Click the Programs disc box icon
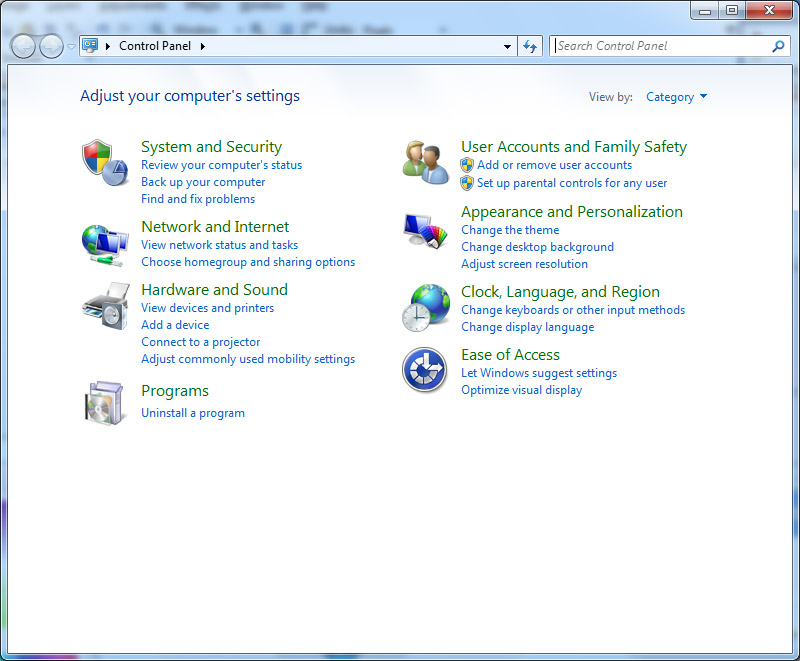The width and height of the screenshot is (800, 661). tap(105, 402)
